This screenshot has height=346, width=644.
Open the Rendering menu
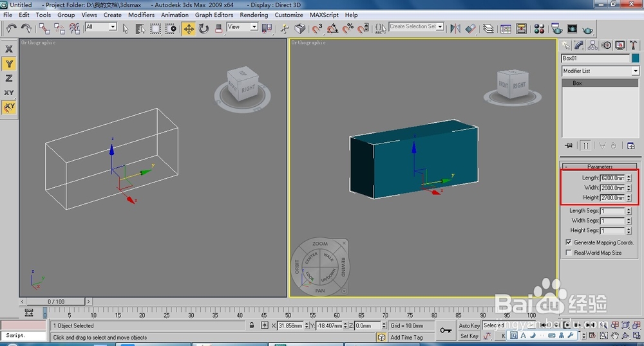click(x=254, y=15)
